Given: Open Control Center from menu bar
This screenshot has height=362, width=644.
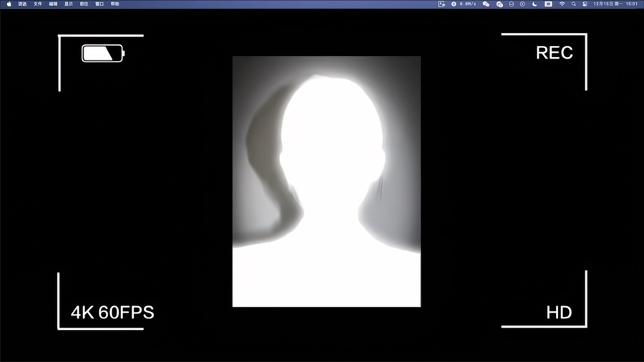Looking at the screenshot, I should [585, 4].
